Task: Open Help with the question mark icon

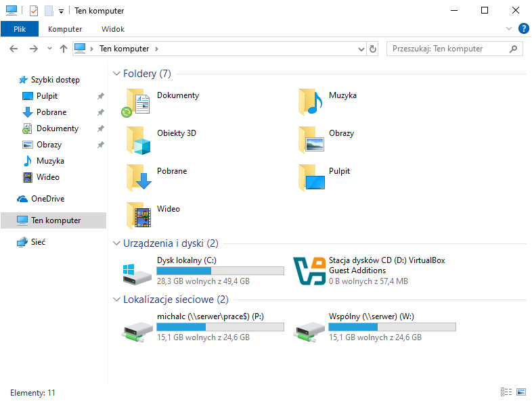Action: [x=523, y=28]
